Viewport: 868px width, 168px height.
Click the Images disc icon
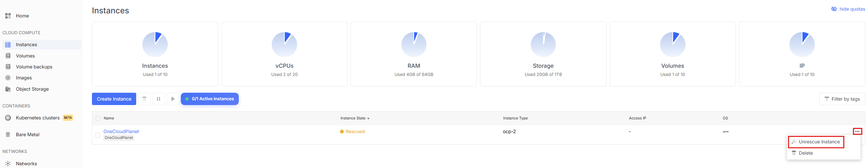pyautogui.click(x=8, y=78)
